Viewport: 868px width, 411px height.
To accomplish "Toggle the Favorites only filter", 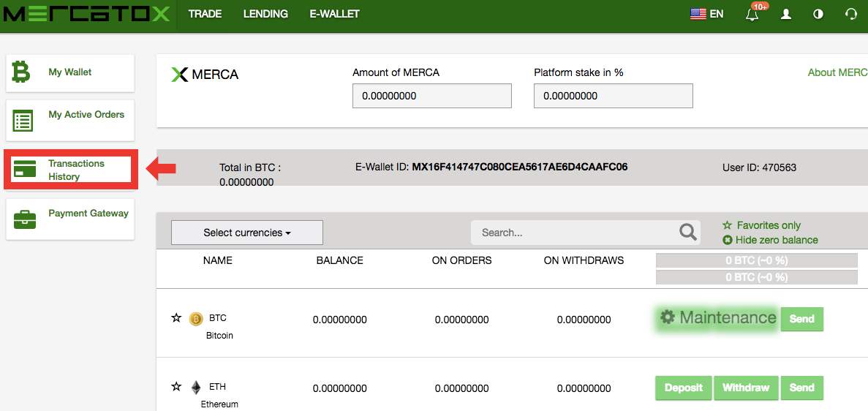I will pyautogui.click(x=762, y=225).
